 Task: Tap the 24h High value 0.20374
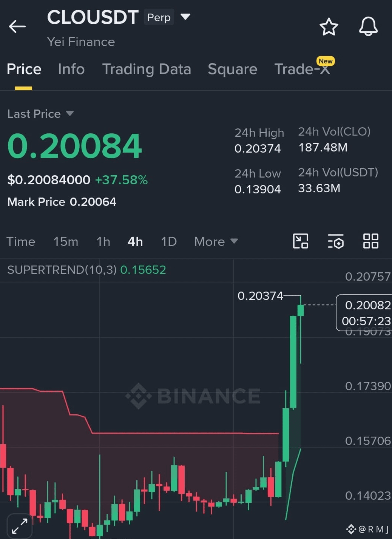(x=258, y=148)
